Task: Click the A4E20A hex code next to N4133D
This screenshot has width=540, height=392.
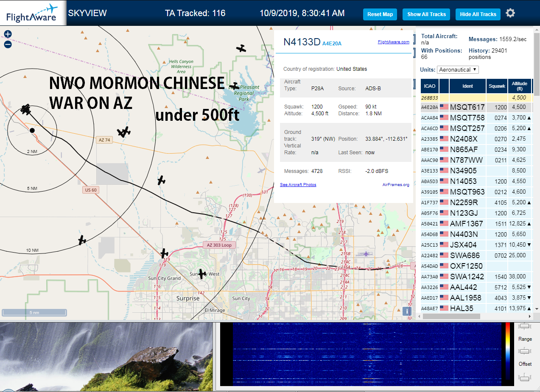Action: (x=332, y=43)
